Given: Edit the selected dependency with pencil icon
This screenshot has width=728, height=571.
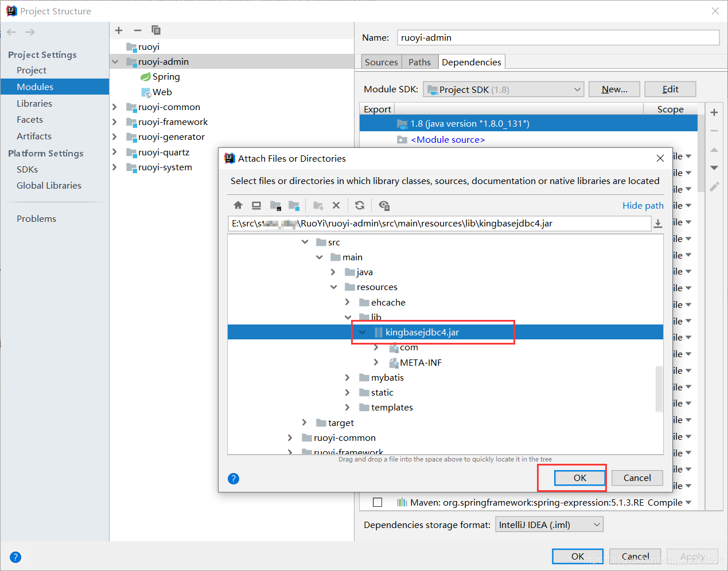Looking at the screenshot, I should click(714, 186).
